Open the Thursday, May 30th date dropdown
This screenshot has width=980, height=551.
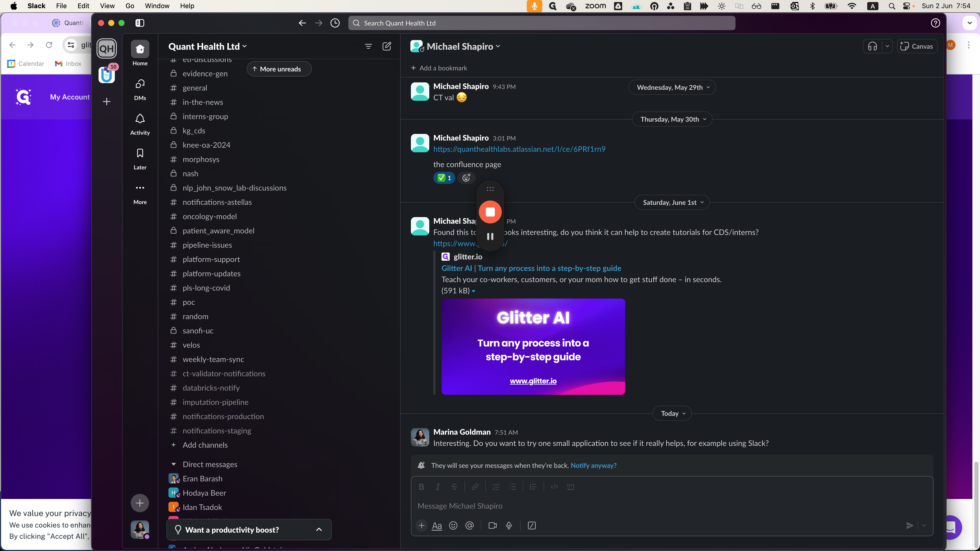tap(672, 119)
